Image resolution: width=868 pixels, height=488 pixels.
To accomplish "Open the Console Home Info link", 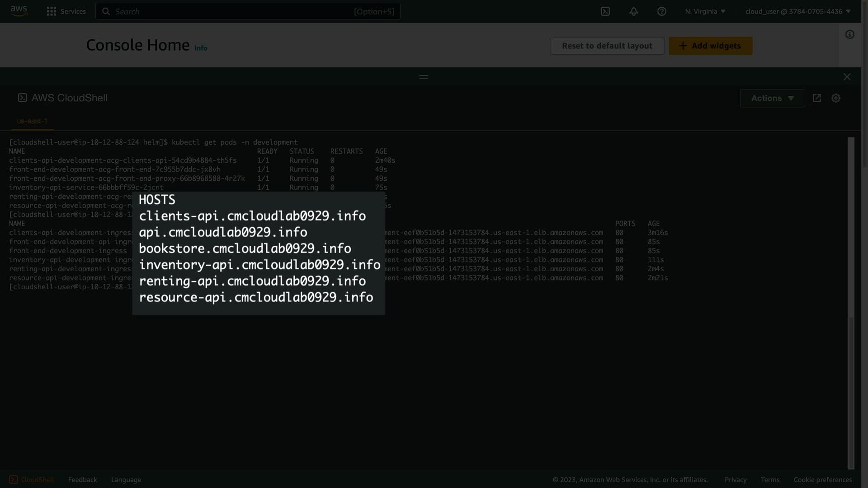I will pyautogui.click(x=201, y=48).
